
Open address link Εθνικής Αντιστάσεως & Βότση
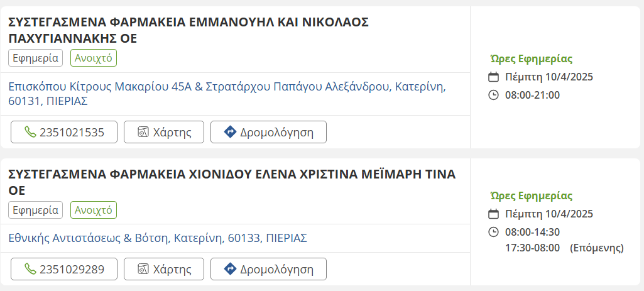[x=158, y=239]
